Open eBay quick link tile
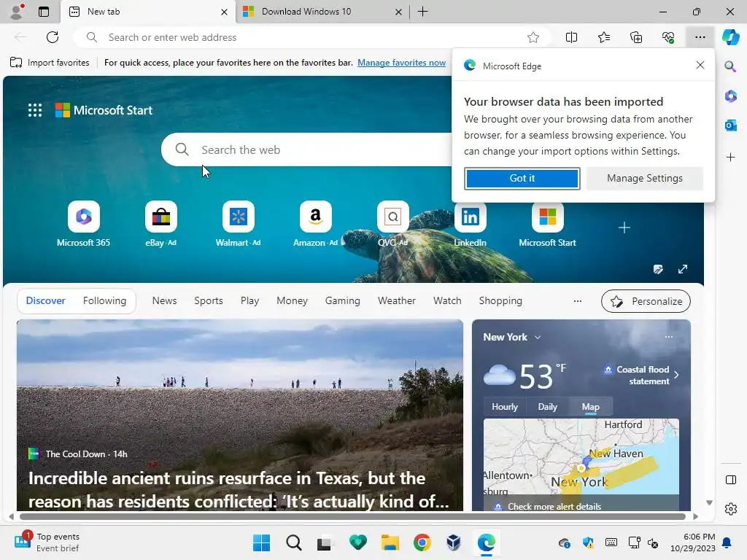This screenshot has height=560, width=747. click(160, 224)
